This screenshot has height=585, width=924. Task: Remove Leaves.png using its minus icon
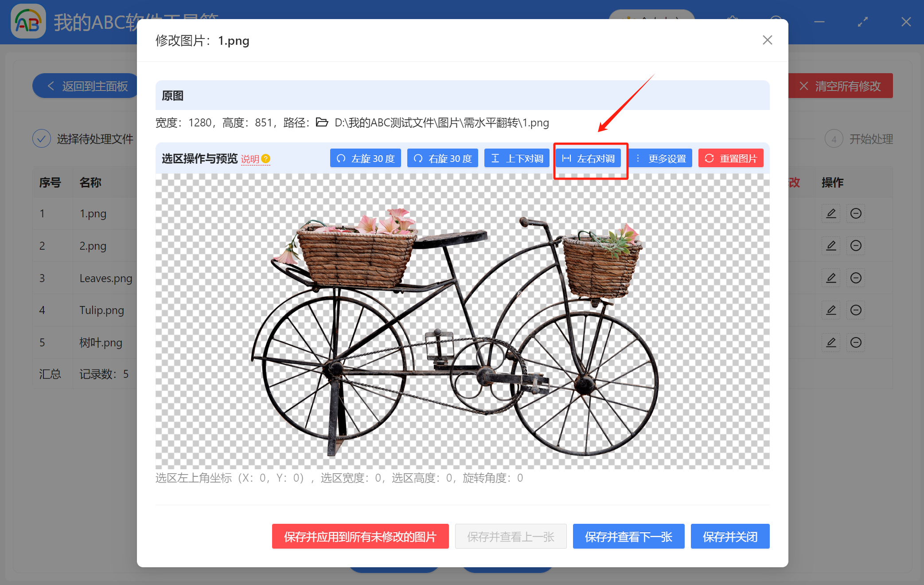[x=856, y=278]
